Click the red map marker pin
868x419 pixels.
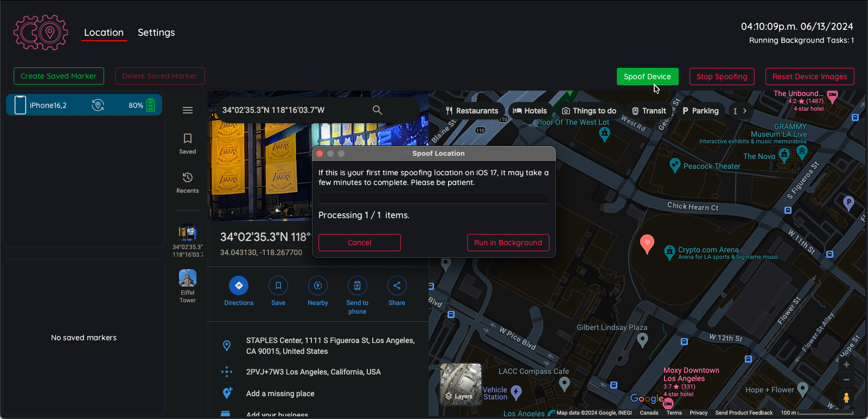tap(647, 244)
